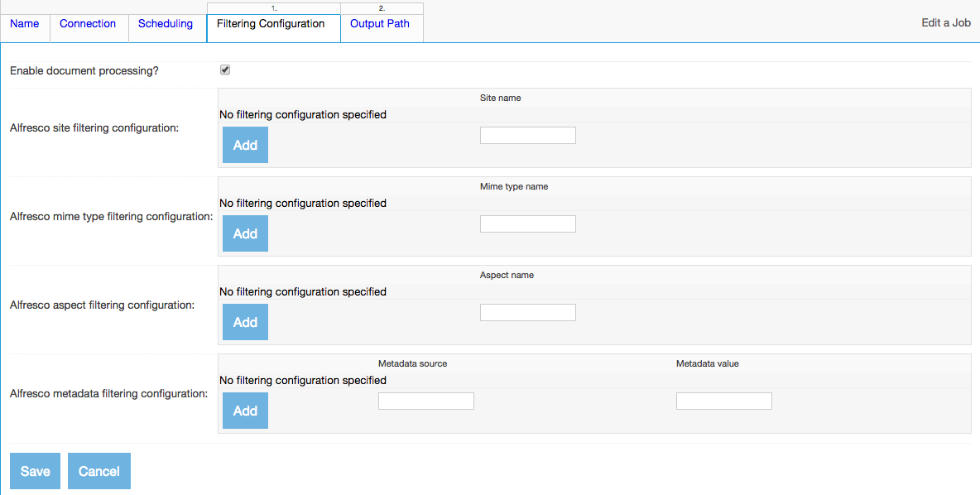Viewport: 980px width, 495px height.
Task: Cancel editing the job
Action: [x=98, y=471]
